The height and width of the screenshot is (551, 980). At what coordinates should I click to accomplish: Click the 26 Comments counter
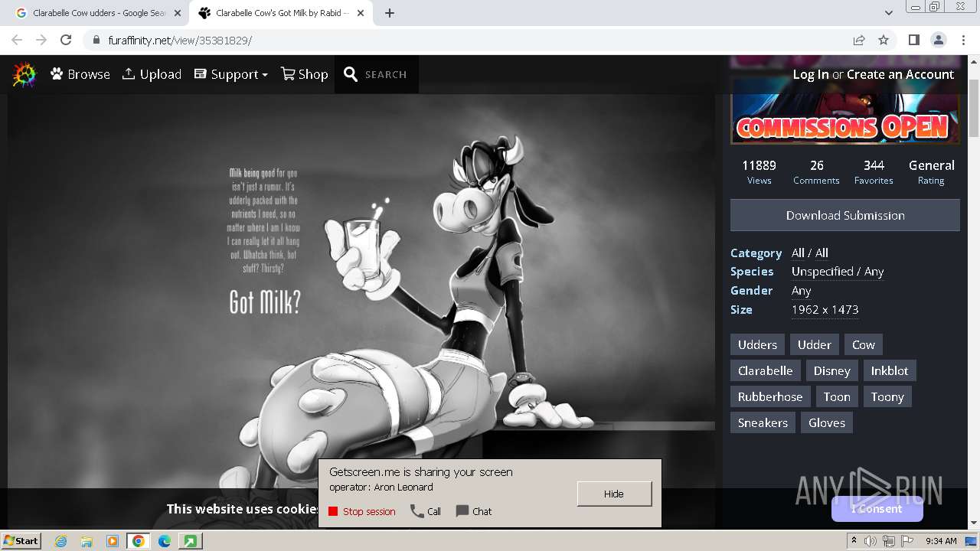816,172
